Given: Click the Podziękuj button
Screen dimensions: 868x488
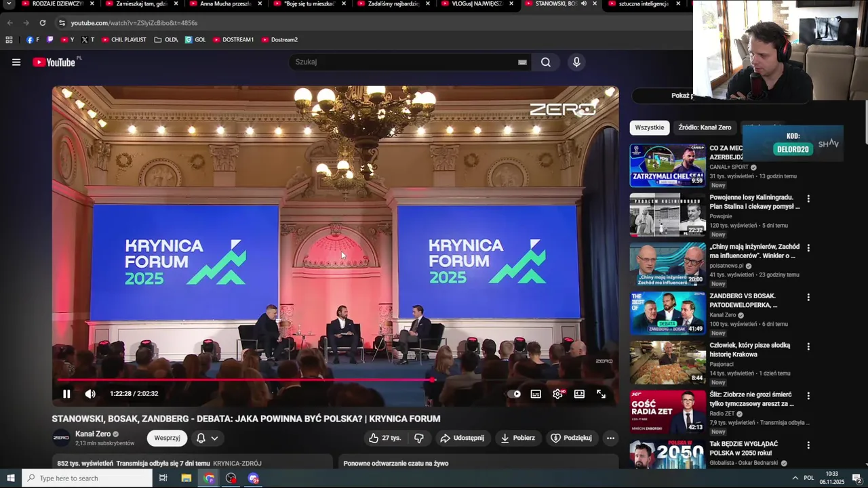Looking at the screenshot, I should [x=571, y=438].
